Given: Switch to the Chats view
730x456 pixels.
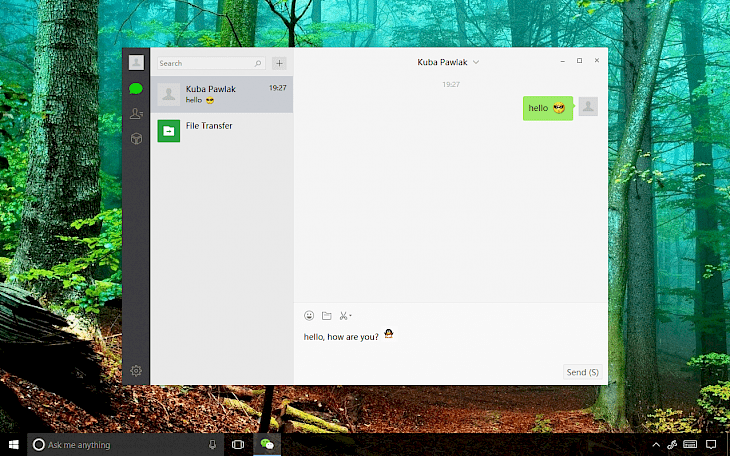Looking at the screenshot, I should tap(136, 88).
